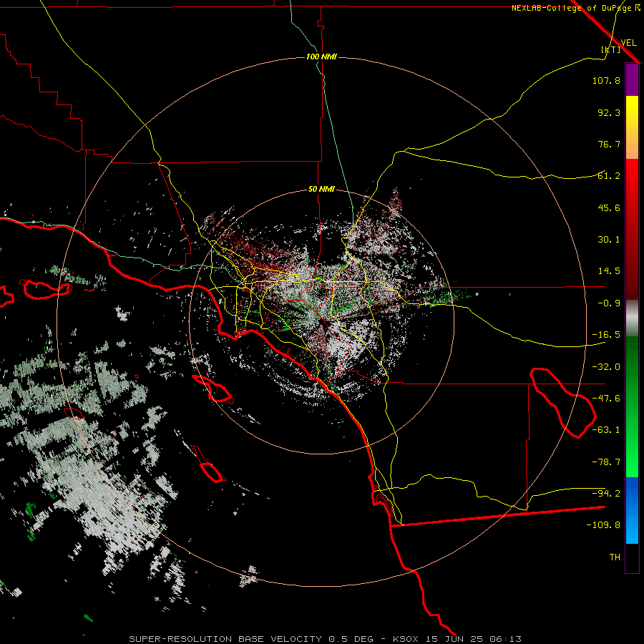Click the [KT] units label
Screen dimensions: 644x644
611,49
